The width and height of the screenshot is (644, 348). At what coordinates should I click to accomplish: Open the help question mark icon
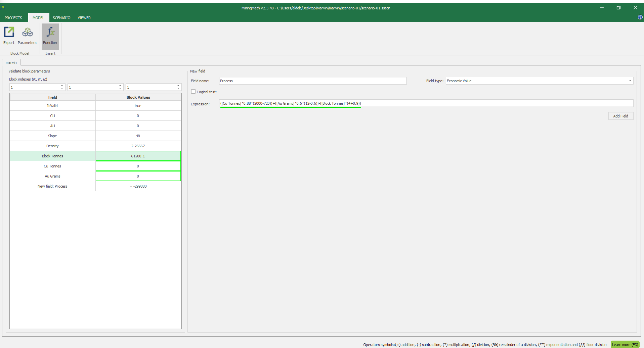[640, 17]
